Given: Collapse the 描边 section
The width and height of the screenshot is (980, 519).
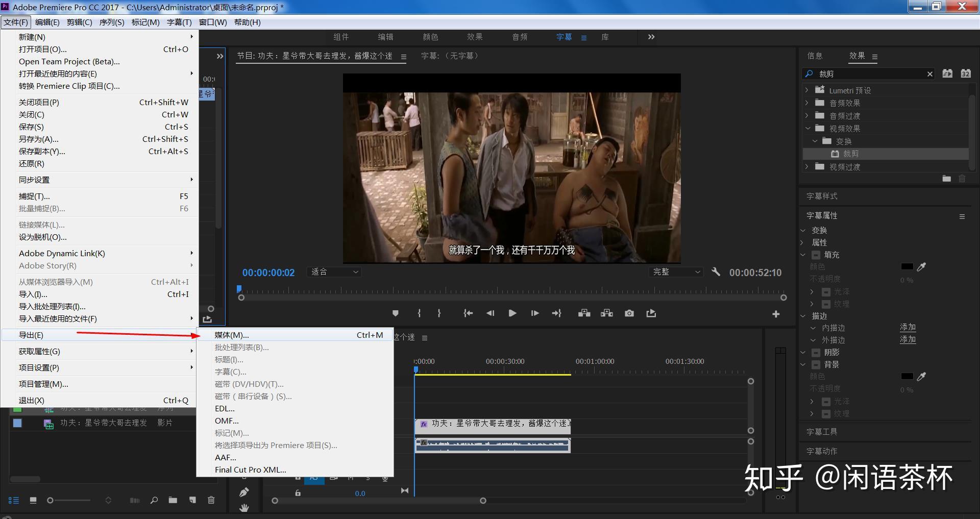Looking at the screenshot, I should [803, 316].
